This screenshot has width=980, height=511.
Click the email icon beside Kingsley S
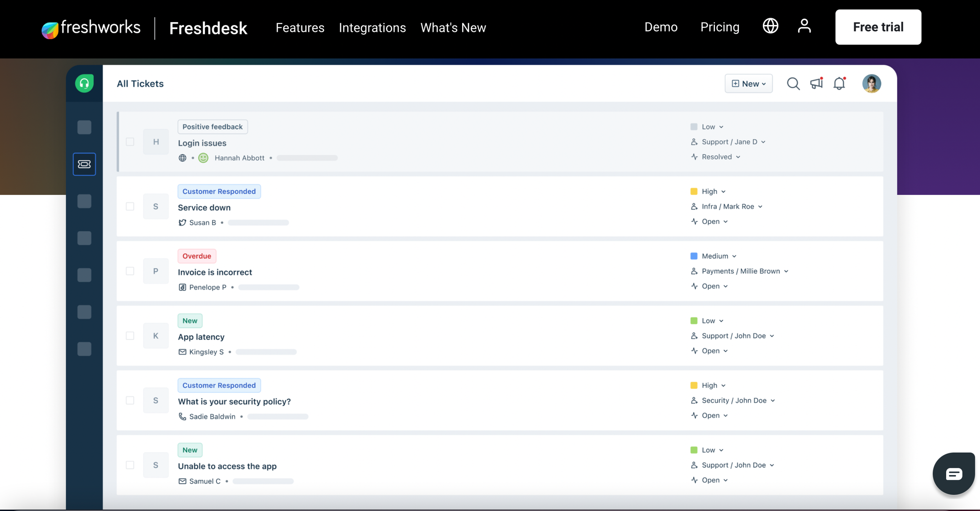pyautogui.click(x=182, y=352)
